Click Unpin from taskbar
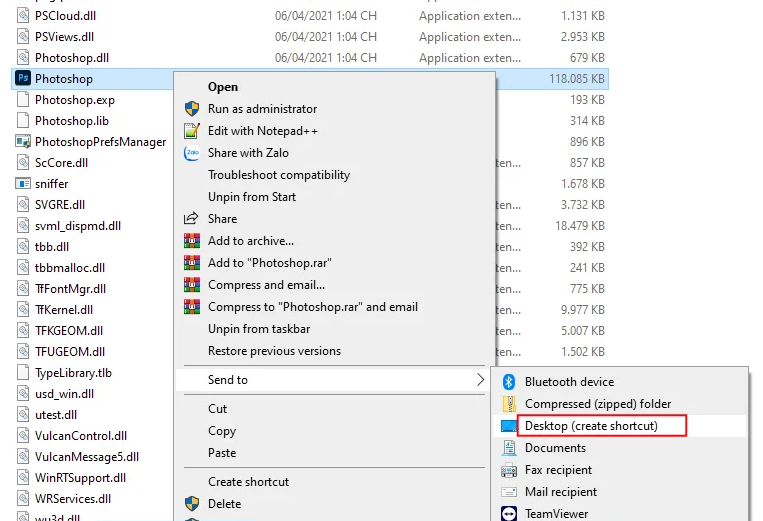The height and width of the screenshot is (521, 763). 258,329
